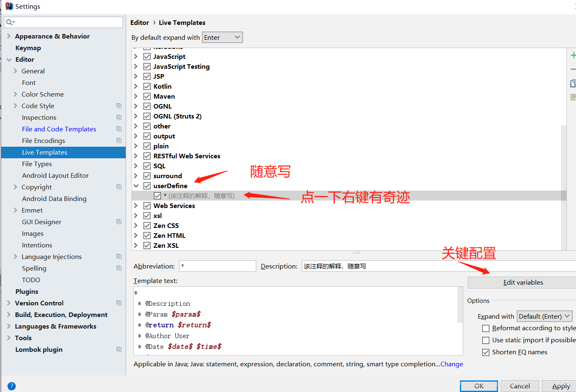Viewport: 576px width, 392px height.
Task: Add a new live template with plus icon
Action: 573,55
